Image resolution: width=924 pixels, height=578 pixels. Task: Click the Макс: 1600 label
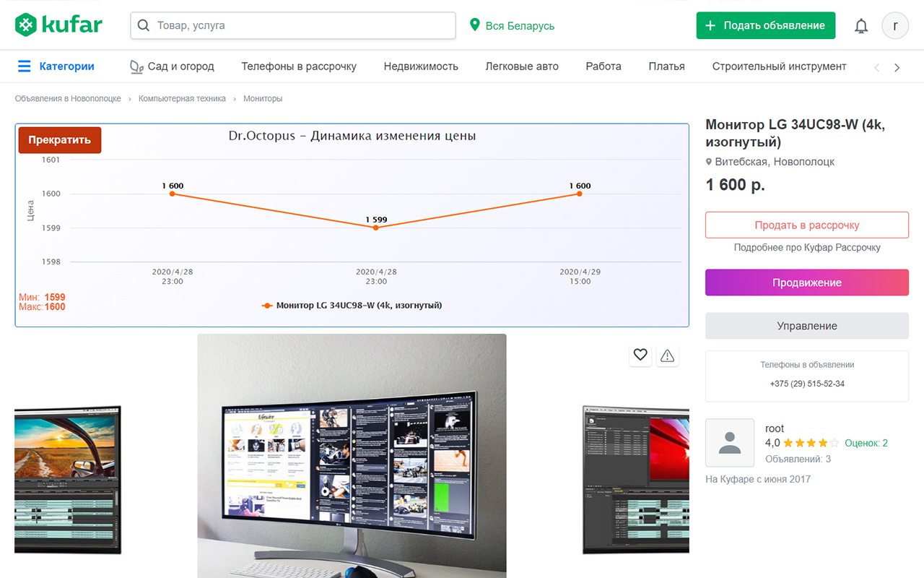[42, 307]
